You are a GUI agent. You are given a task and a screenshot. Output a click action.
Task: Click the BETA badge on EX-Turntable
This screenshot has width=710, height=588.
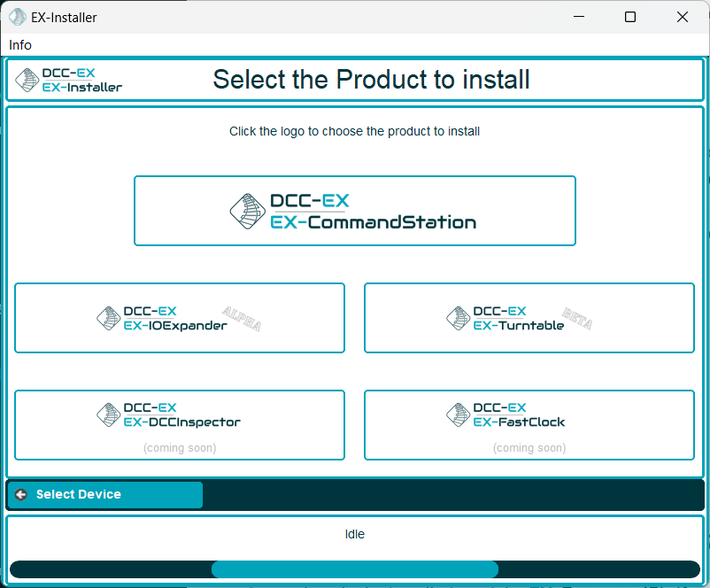(577, 321)
